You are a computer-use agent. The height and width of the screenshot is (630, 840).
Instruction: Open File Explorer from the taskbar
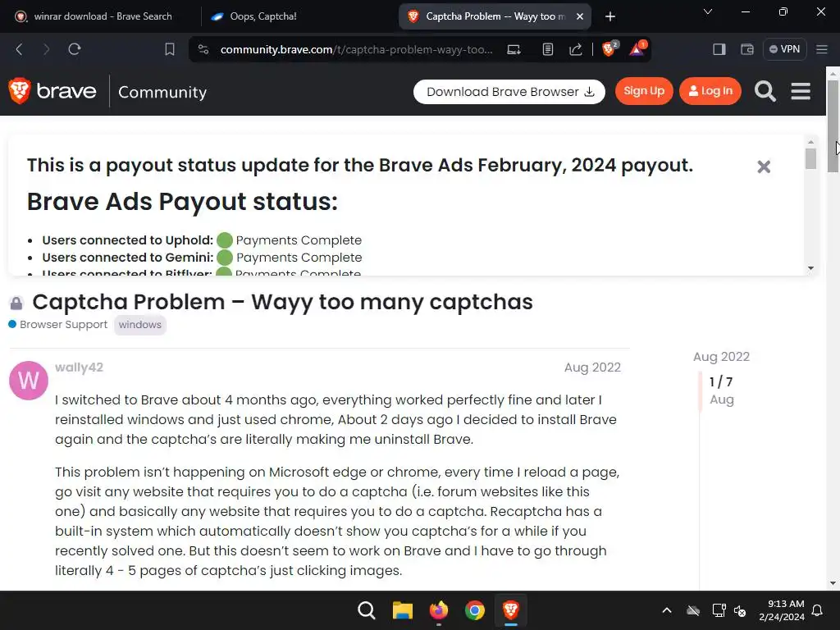(x=402, y=610)
